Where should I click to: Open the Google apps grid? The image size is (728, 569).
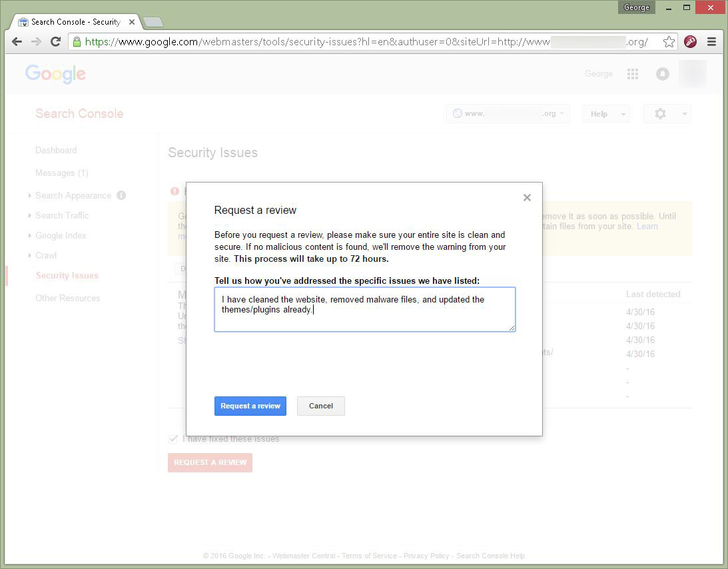point(633,74)
